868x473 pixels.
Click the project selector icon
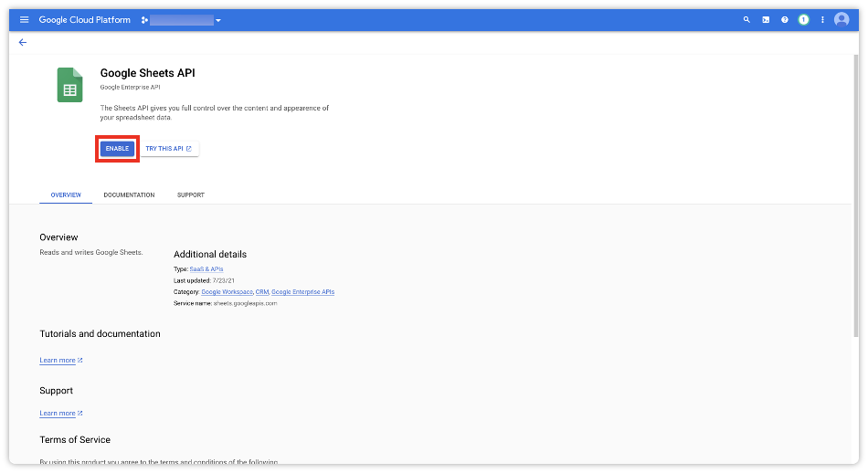coord(144,20)
